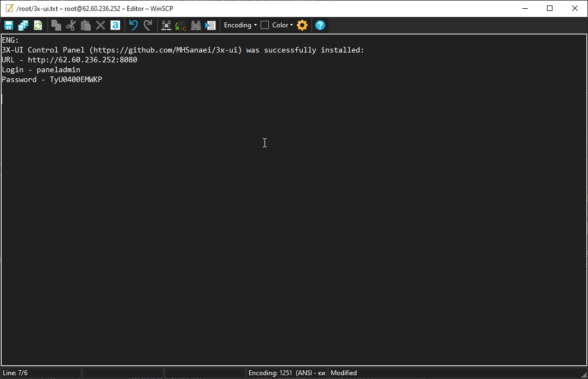
Task: Open the Find dialog binoculars icon
Action: coord(196,25)
